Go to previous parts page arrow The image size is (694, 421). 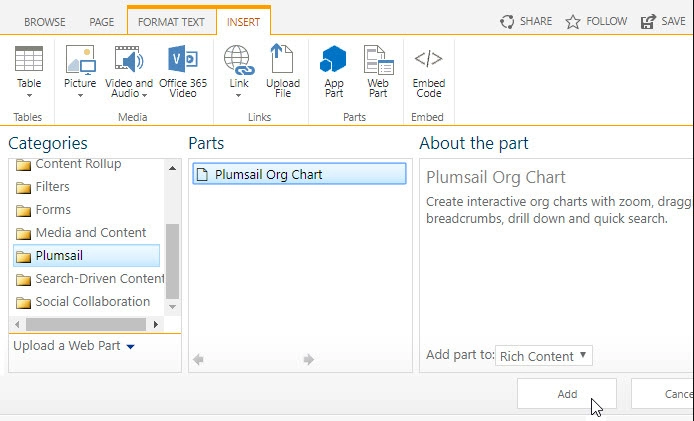pos(198,359)
